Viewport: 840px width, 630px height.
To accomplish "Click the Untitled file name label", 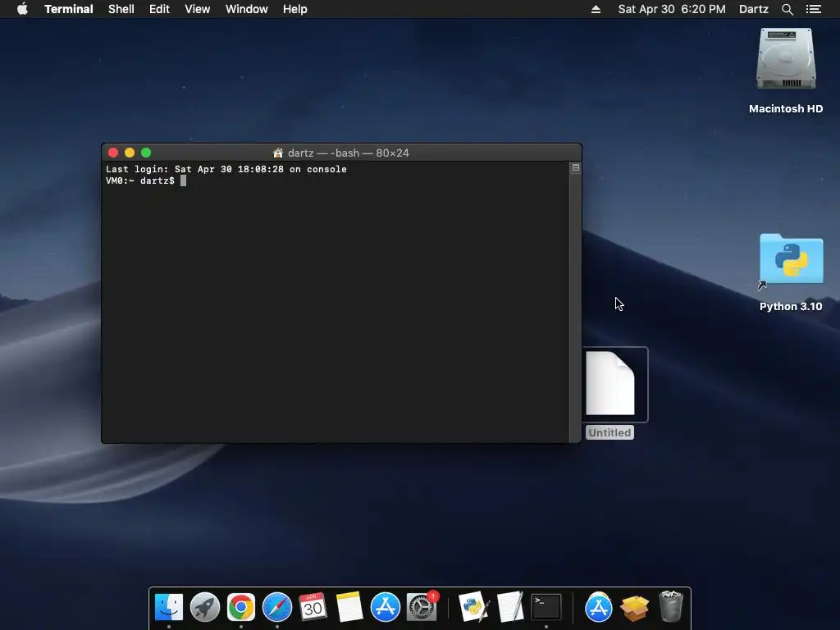I will click(x=609, y=432).
